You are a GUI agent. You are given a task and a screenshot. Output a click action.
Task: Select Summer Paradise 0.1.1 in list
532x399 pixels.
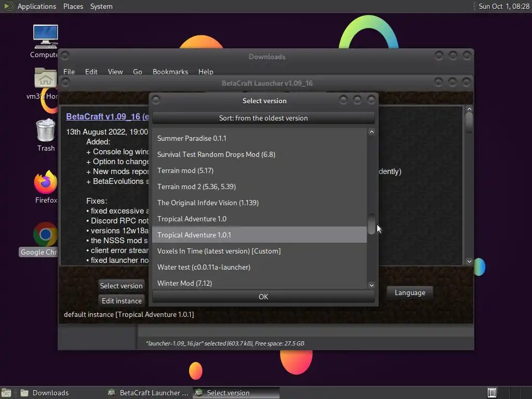click(259, 138)
